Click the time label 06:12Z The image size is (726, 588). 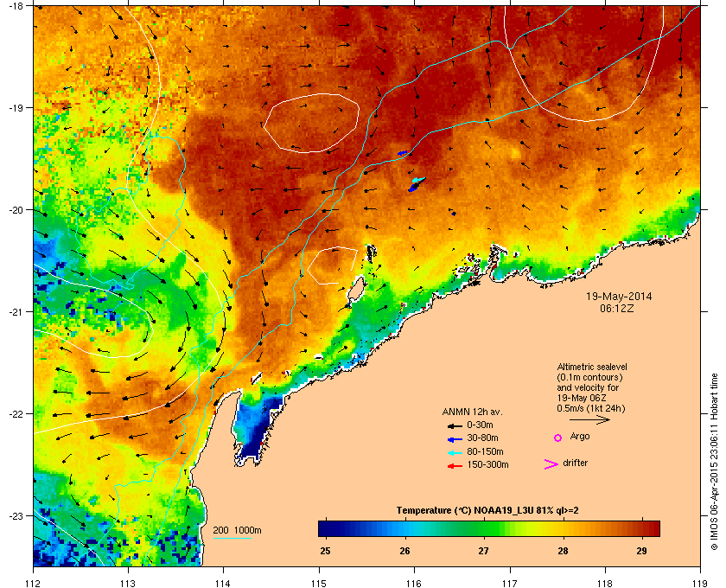coord(617,308)
